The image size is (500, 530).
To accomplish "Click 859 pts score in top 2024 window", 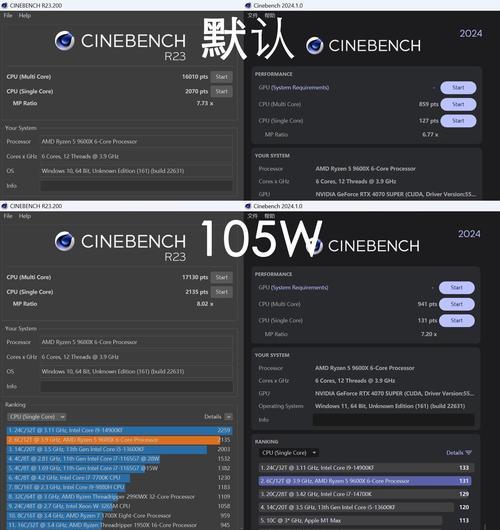I will [429, 104].
